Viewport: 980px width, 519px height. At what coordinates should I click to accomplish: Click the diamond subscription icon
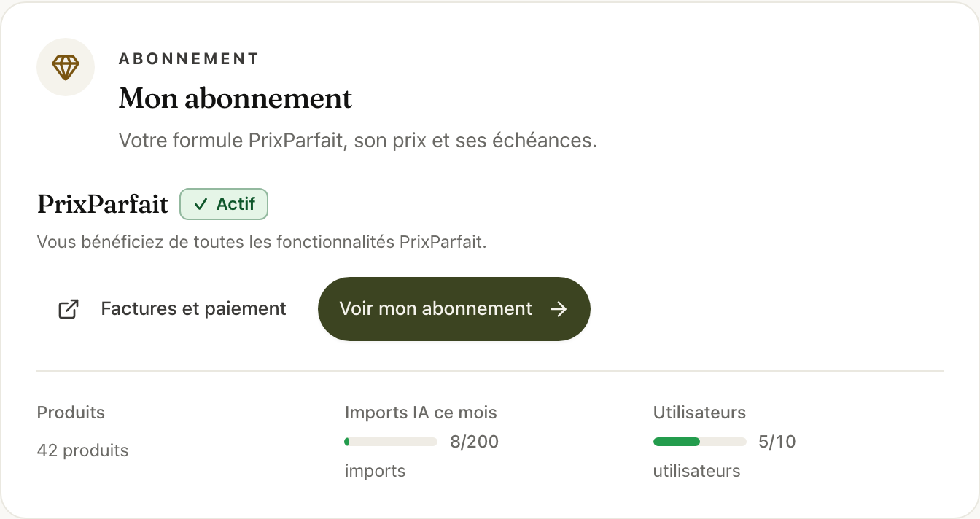point(66,67)
